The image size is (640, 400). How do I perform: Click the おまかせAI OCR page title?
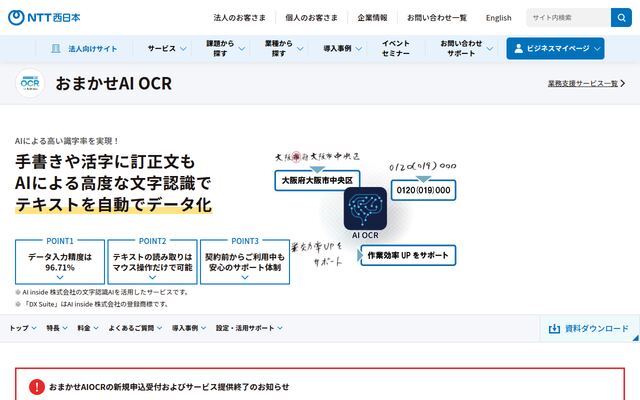[x=113, y=83]
